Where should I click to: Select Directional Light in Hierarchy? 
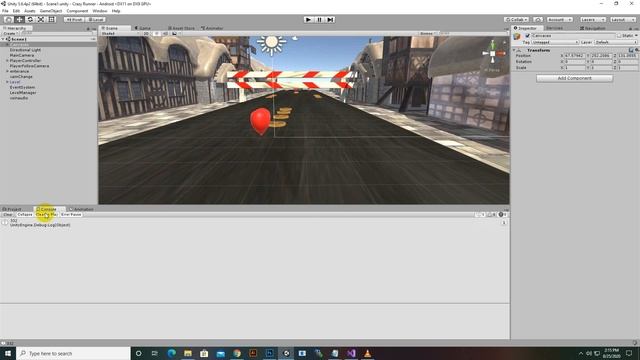25,50
